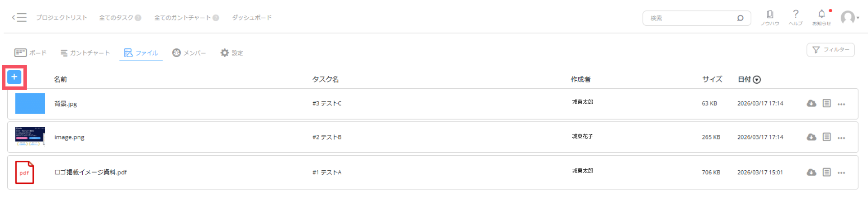Viewport: 868px width, 197px height.
Task: Click the blue plus add-file button
Action: coord(14,77)
